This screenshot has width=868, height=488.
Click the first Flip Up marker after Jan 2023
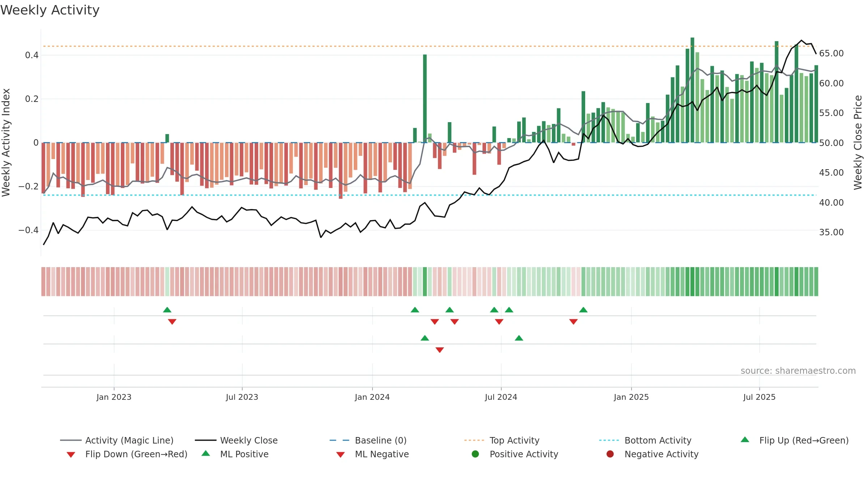tap(167, 310)
